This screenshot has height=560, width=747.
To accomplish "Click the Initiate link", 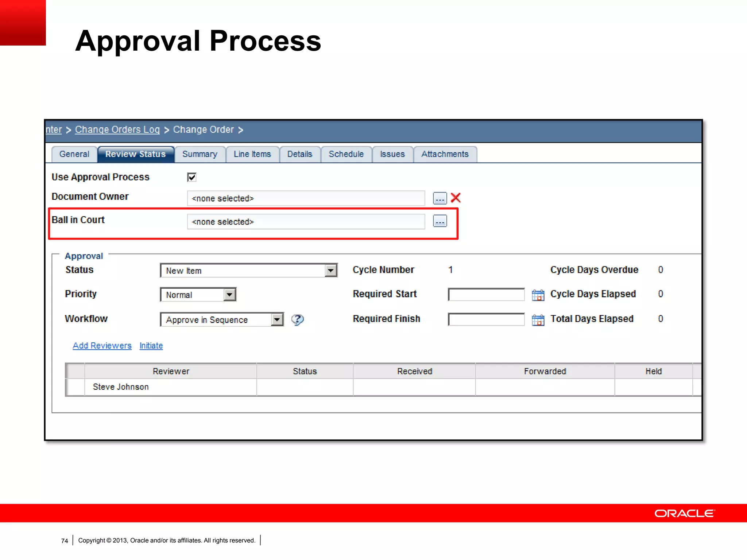I will click(x=151, y=346).
